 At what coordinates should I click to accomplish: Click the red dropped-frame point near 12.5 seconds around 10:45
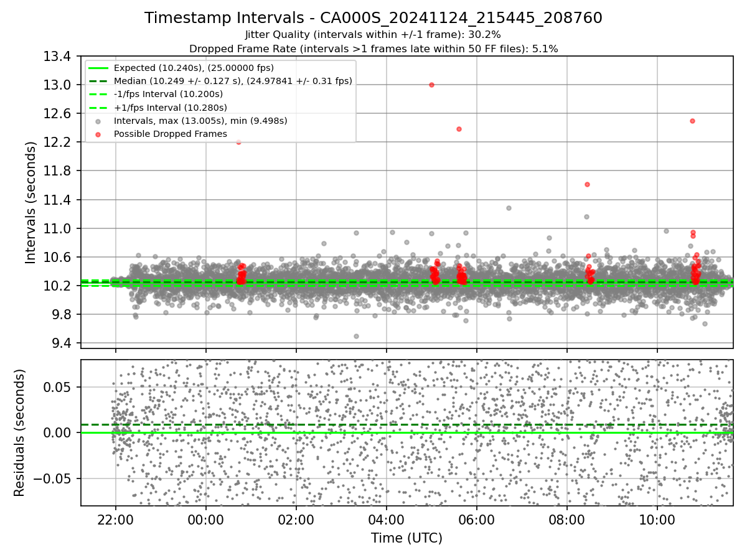tap(692, 121)
